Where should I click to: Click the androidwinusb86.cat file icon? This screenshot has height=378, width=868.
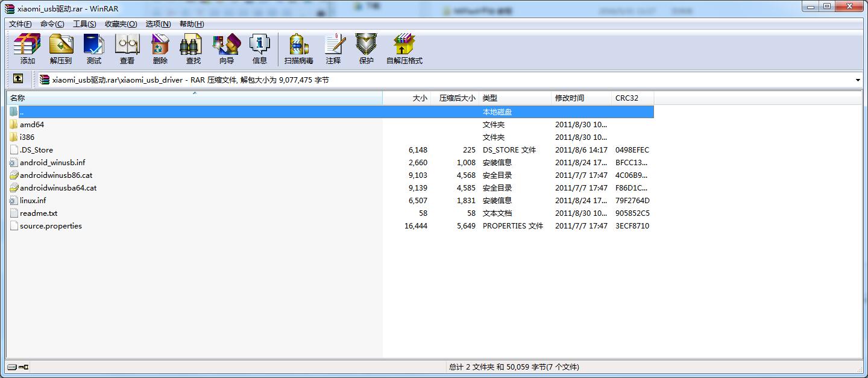click(x=14, y=175)
